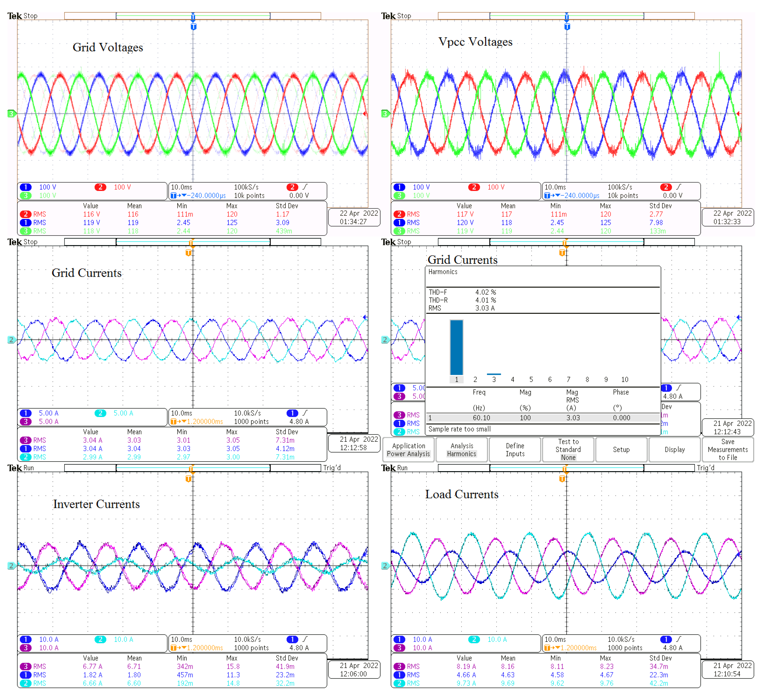Click purple channel 3 RMS badge, Inverter Currents
762x700 pixels.
(x=25, y=666)
